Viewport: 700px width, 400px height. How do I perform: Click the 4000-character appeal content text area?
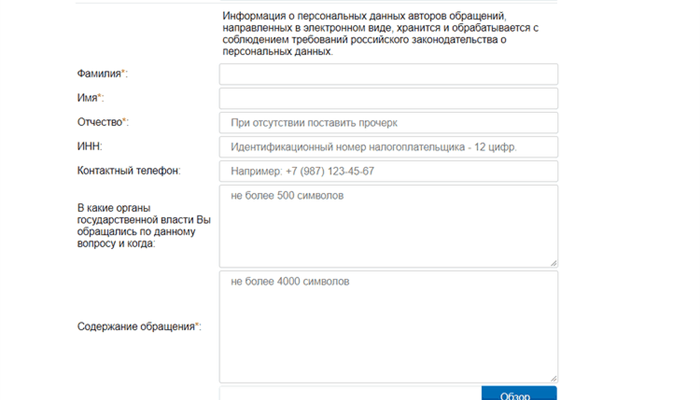pyautogui.click(x=388, y=326)
